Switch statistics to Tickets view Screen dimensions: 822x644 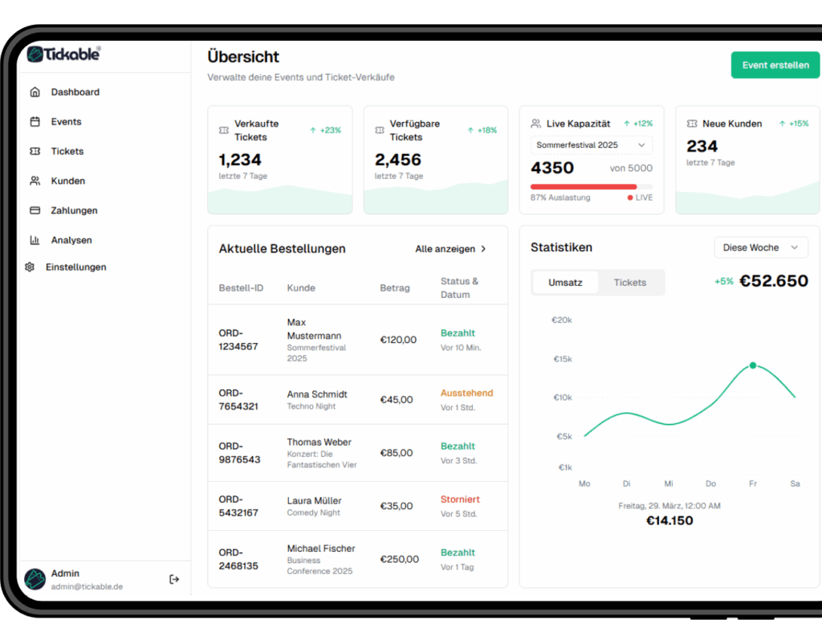coord(630,283)
